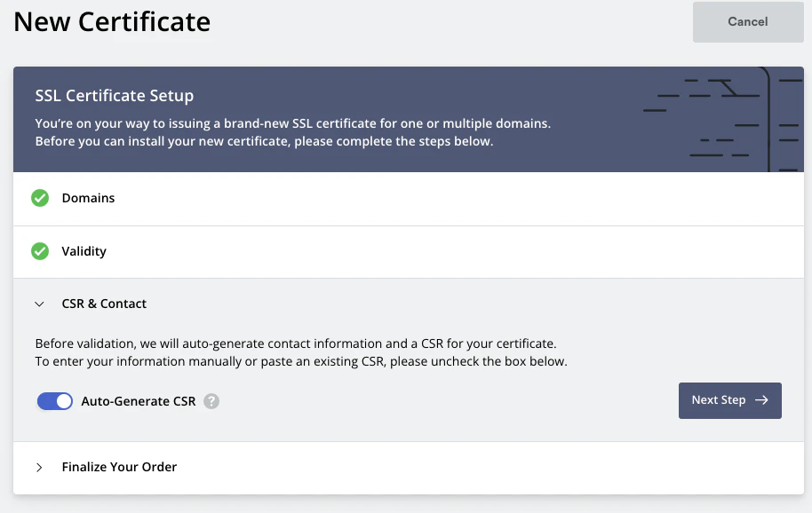Click the New Certificate page title

coord(112,21)
